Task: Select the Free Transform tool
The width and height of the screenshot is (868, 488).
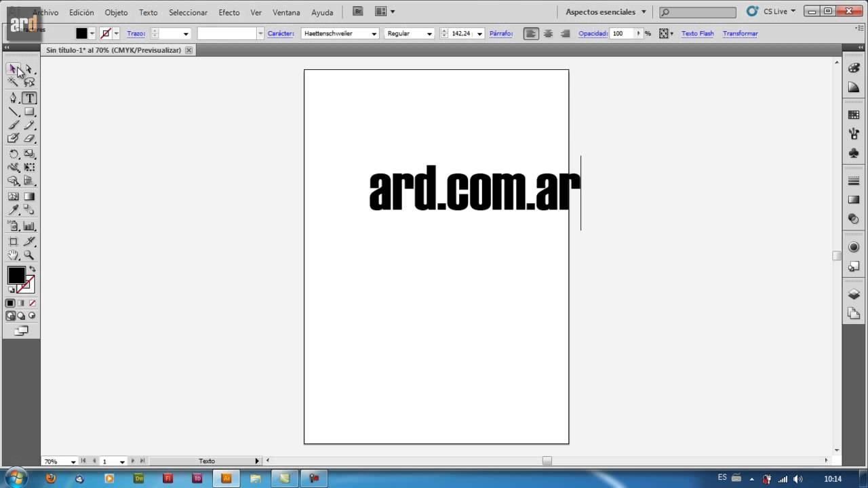Action: [x=29, y=167]
